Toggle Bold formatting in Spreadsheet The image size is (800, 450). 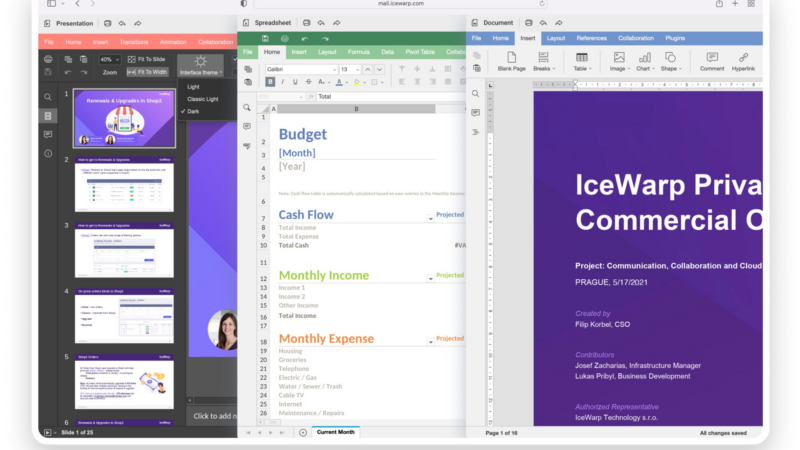[x=270, y=82]
